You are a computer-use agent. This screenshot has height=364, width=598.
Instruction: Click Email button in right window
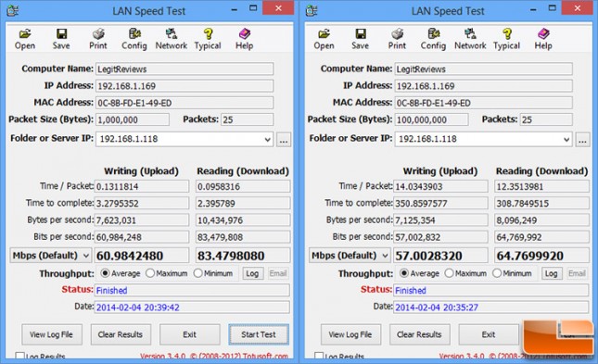point(577,273)
